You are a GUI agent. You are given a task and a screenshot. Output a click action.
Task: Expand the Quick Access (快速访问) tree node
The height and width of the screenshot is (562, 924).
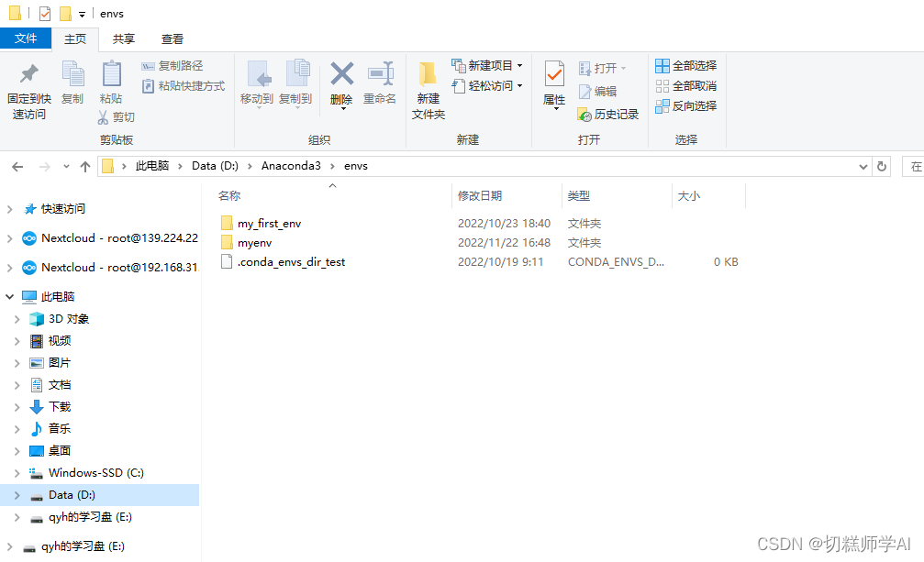coord(9,209)
